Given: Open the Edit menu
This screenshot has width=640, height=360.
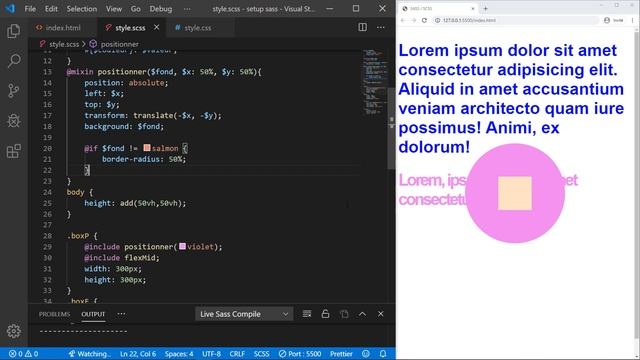Looking at the screenshot, I should coord(51,9).
